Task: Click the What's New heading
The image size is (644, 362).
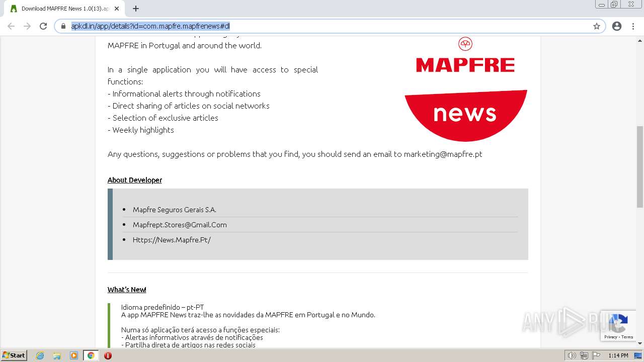Action: point(127,290)
